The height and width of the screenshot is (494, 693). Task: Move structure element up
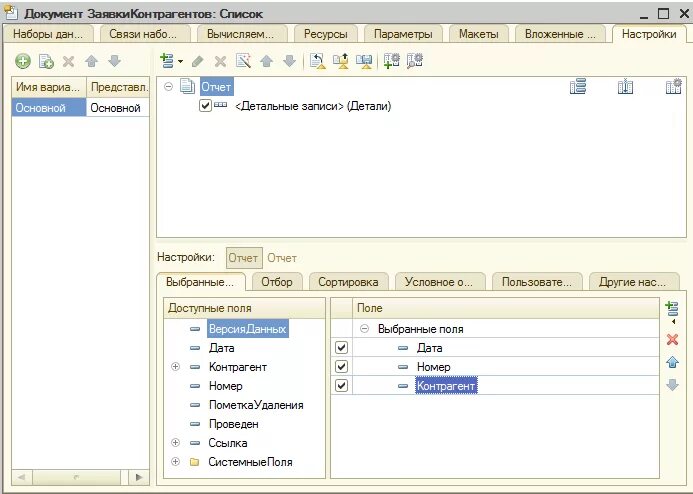[267, 61]
